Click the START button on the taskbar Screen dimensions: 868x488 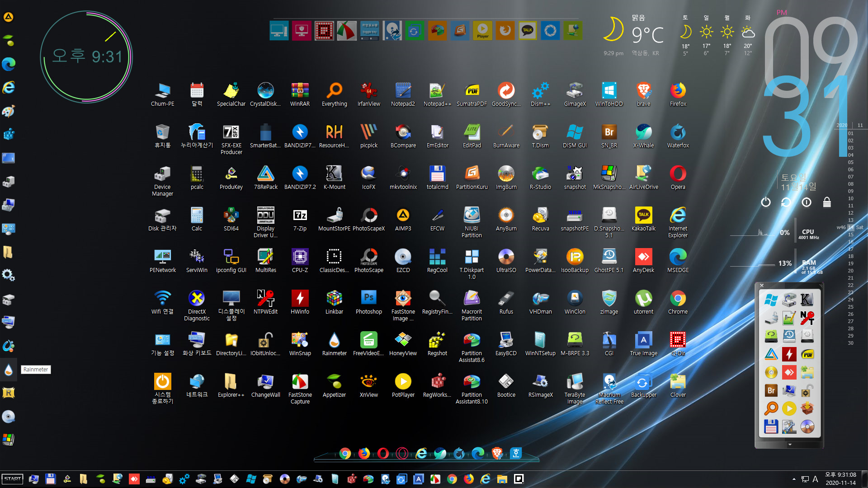(13, 479)
